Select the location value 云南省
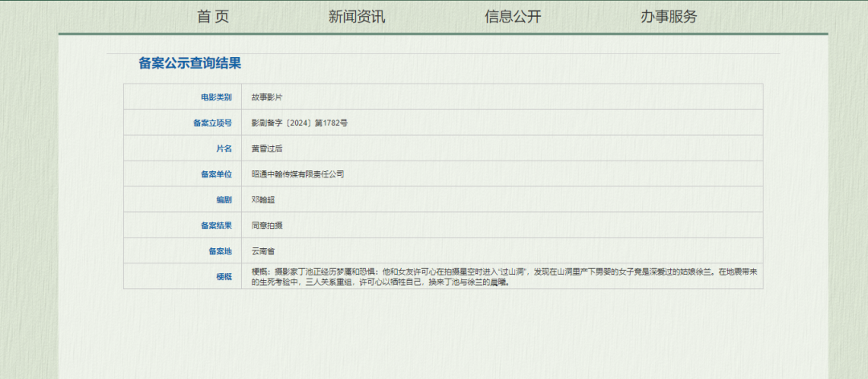868x379 pixels. coord(264,251)
